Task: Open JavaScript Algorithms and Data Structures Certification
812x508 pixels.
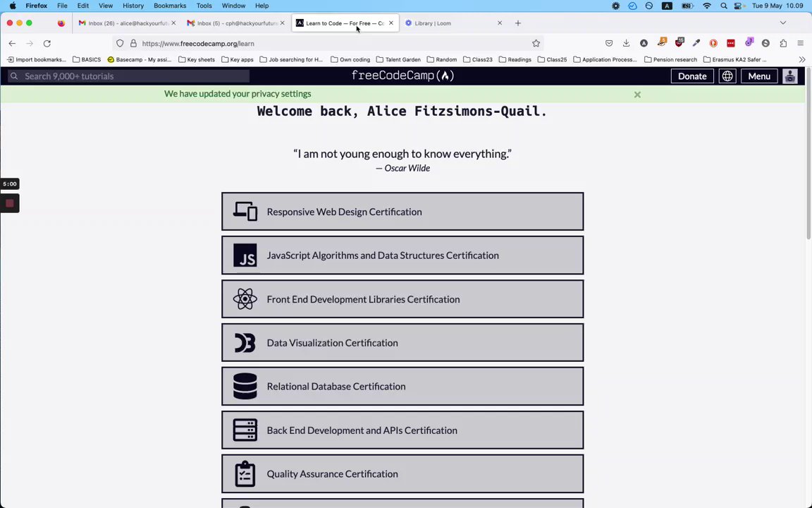Action: [x=402, y=255]
